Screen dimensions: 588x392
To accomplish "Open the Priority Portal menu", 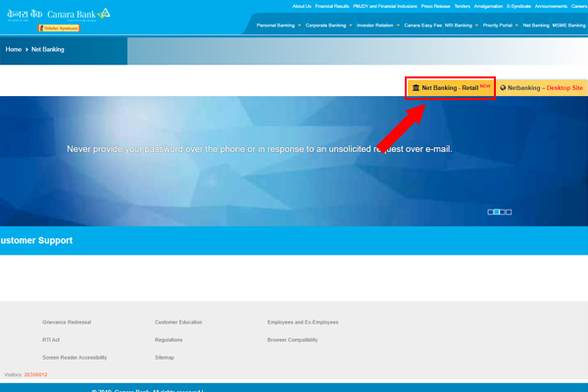I will click(x=498, y=25).
